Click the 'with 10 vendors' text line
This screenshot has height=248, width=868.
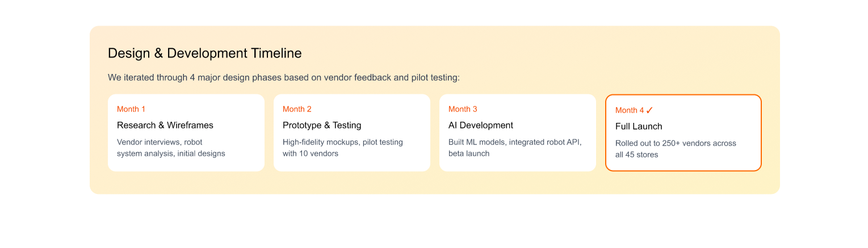tap(311, 154)
